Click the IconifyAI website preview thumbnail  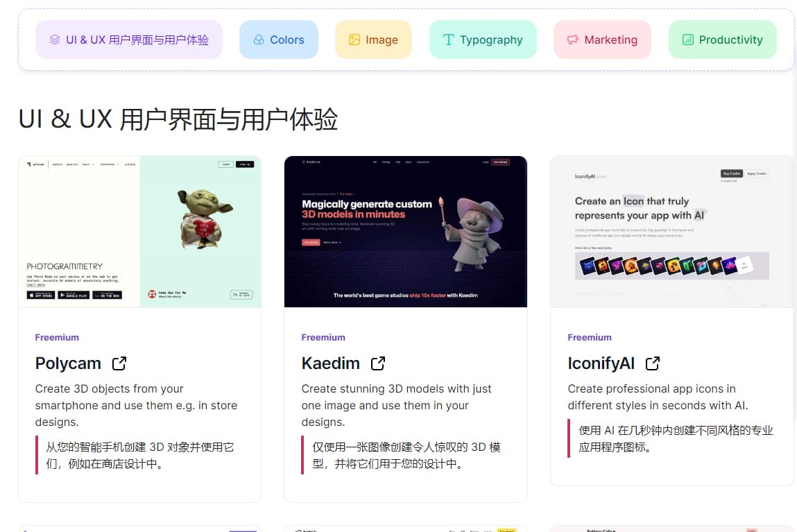pyautogui.click(x=672, y=232)
